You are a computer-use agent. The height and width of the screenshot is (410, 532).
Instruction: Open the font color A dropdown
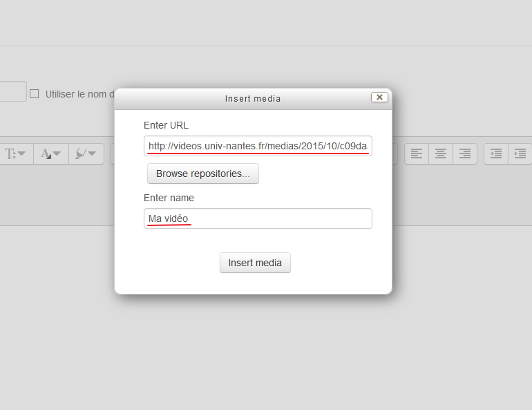[51, 153]
